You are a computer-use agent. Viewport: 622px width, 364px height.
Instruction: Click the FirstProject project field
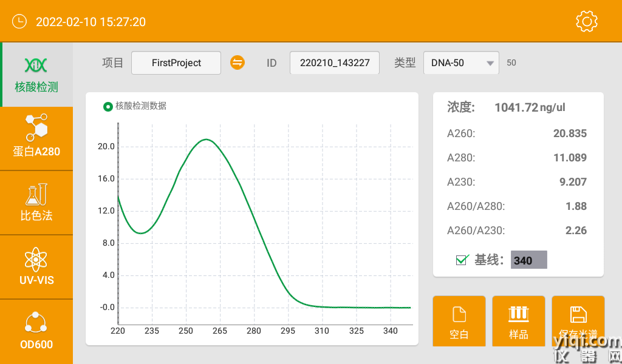176,62
